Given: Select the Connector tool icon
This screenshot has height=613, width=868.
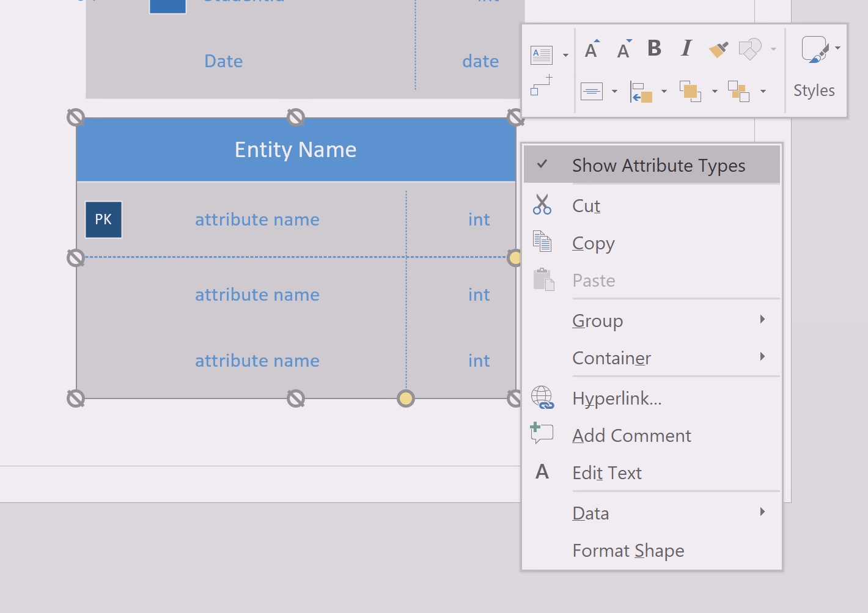Looking at the screenshot, I should 542,85.
